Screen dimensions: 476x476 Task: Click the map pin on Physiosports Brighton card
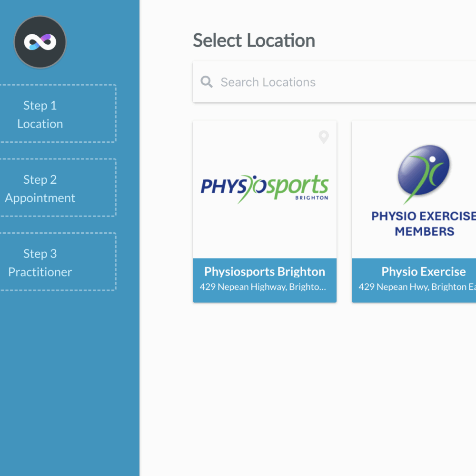(324, 137)
